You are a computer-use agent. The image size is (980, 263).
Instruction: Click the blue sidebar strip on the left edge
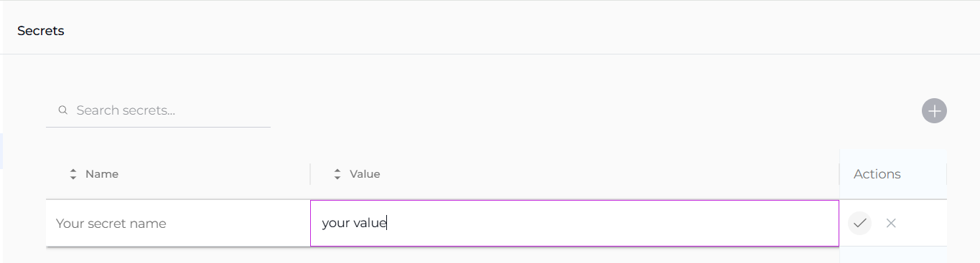tap(1, 151)
